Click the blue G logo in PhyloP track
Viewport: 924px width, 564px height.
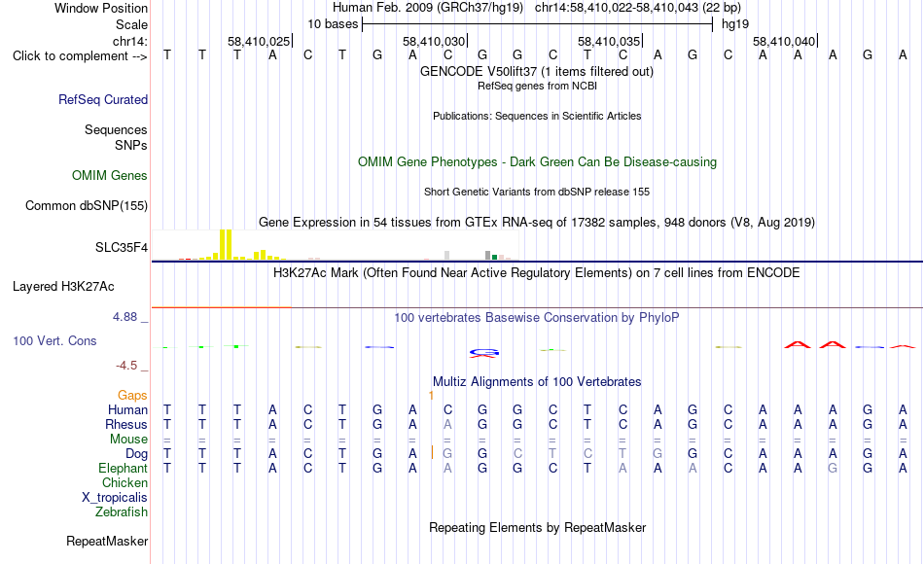[x=484, y=351]
